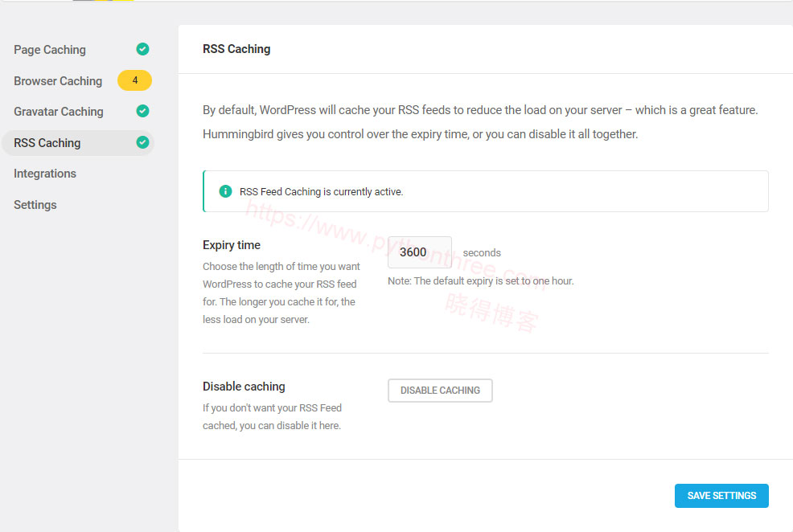Click the info icon in the active notice
This screenshot has width=793, height=532.
click(225, 191)
